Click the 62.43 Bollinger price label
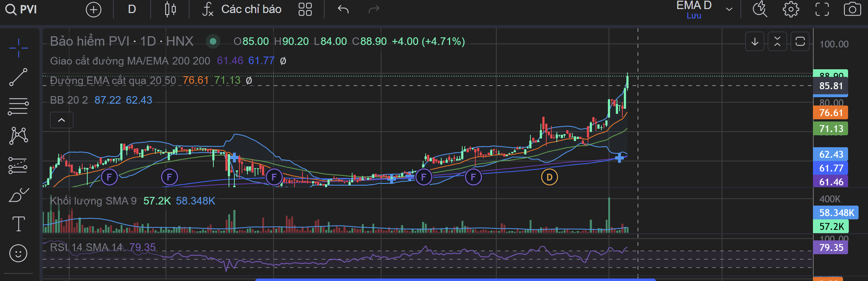This screenshot has height=281, width=868. pos(831,154)
